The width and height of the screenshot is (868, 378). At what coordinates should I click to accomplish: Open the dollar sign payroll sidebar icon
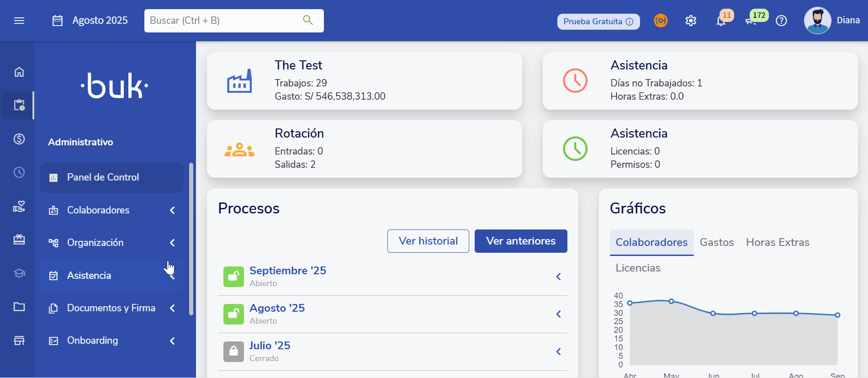point(19,139)
